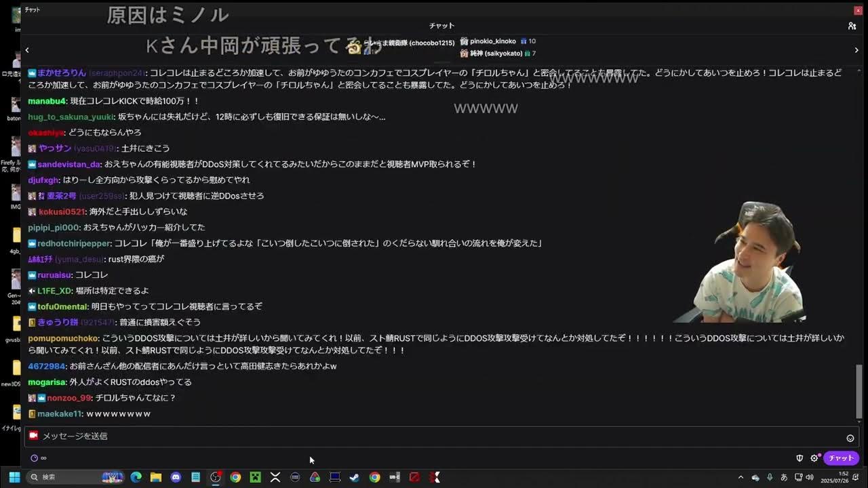This screenshot has height=488, width=868.
Task: Open the first Chrome taskbar icon
Action: click(x=235, y=477)
